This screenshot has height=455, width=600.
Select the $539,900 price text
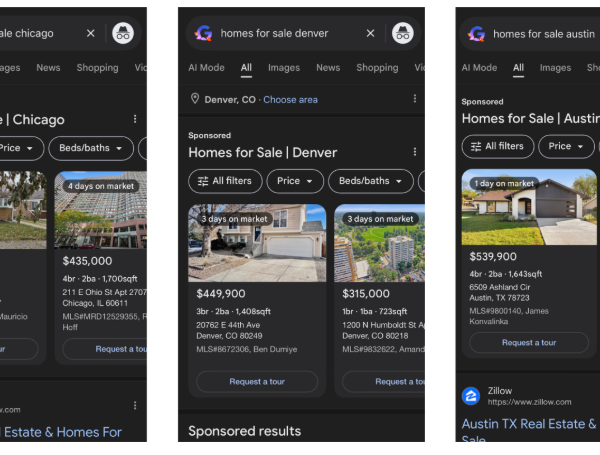click(493, 256)
